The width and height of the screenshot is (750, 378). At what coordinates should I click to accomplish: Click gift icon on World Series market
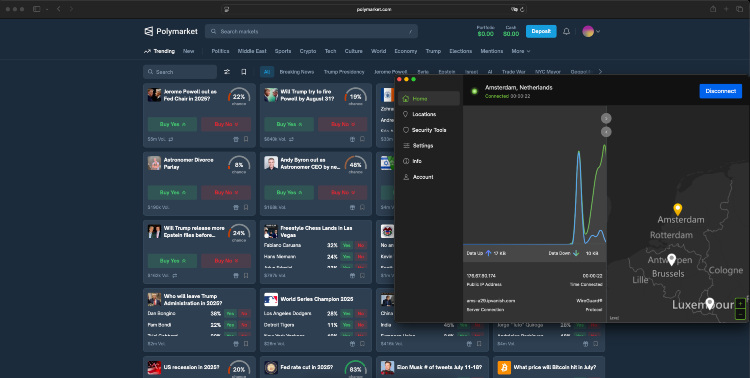(x=353, y=344)
